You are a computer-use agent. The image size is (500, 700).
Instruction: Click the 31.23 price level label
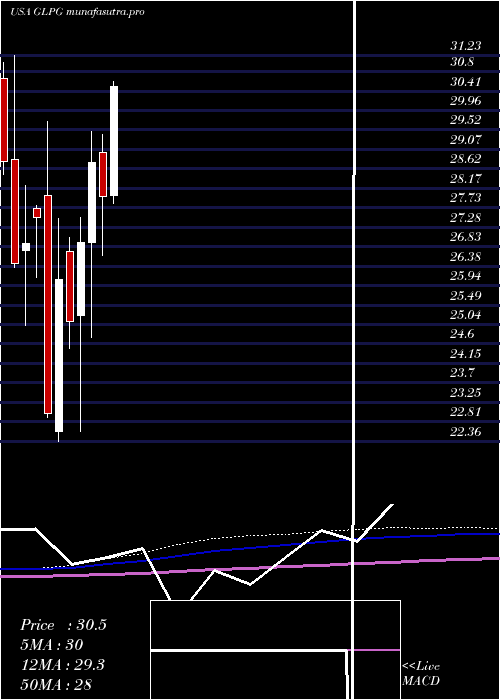point(466,45)
